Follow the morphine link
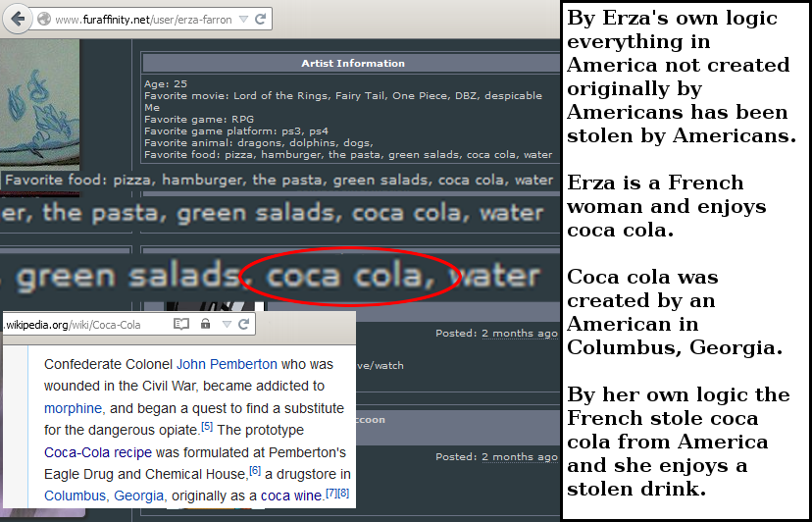Viewport: 812px width, 522px height. pyautogui.click(x=74, y=408)
